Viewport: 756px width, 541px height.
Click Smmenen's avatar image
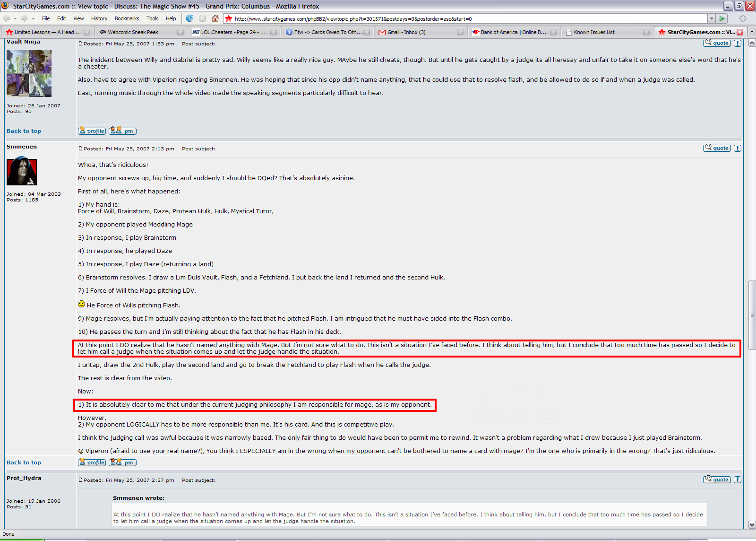[22, 171]
